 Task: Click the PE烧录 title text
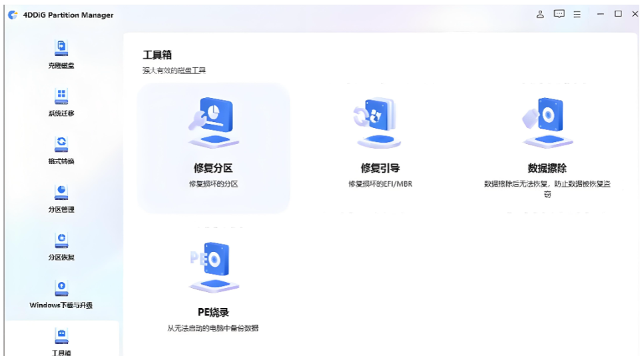click(213, 313)
